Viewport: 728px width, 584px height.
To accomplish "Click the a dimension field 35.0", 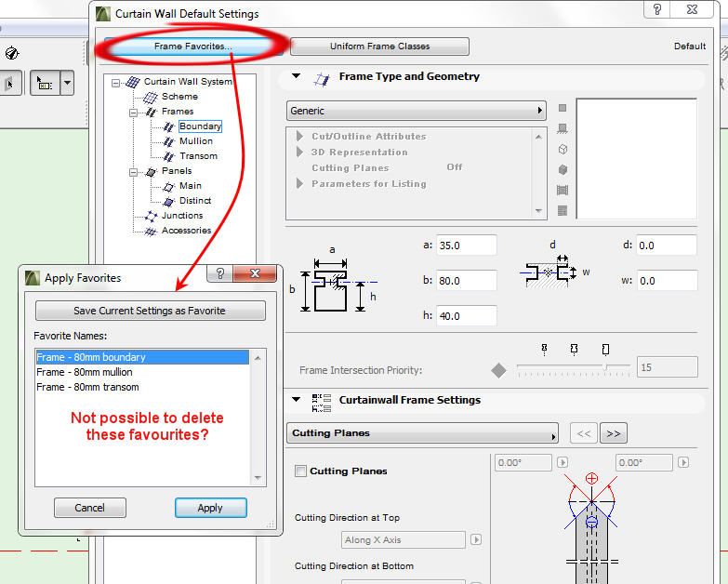I will click(466, 246).
